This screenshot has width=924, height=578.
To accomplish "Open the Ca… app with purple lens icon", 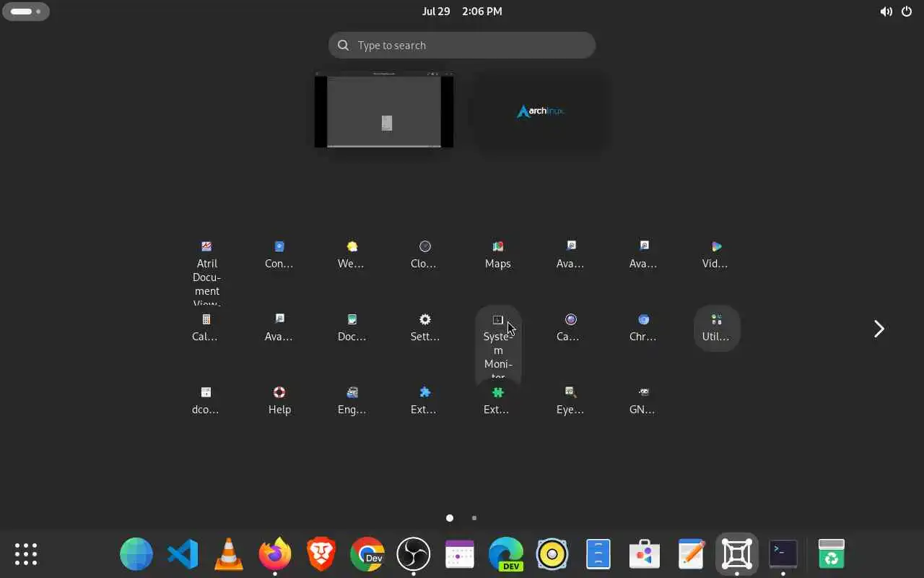I will pos(570,328).
